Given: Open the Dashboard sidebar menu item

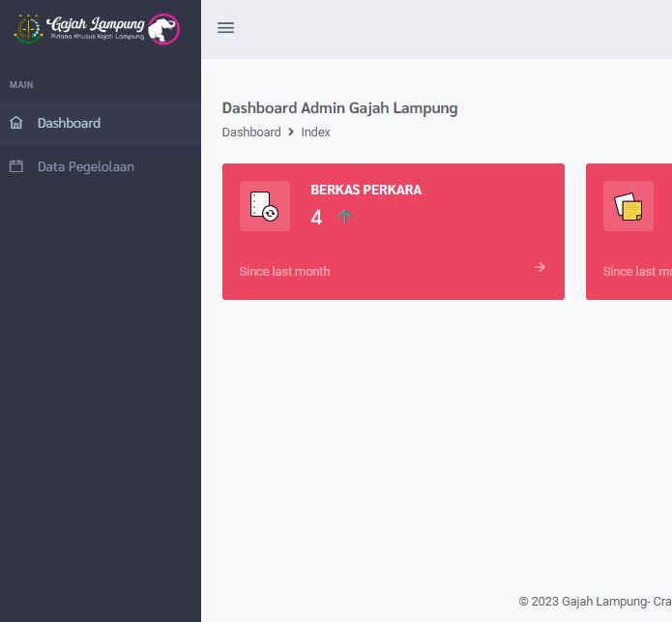Looking at the screenshot, I should point(69,123).
